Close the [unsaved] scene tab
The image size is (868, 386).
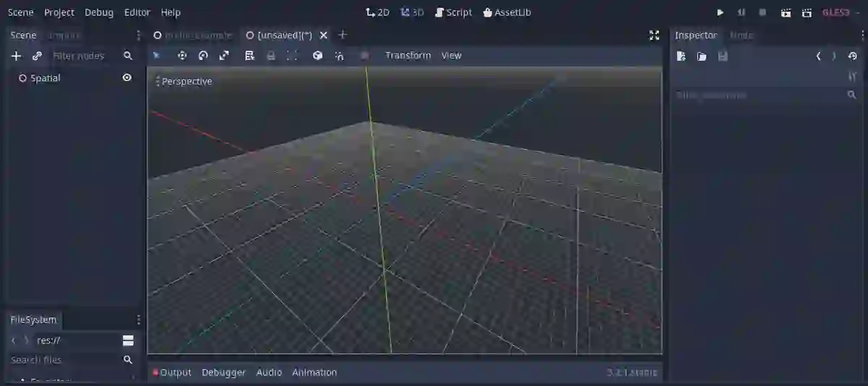[x=323, y=35]
